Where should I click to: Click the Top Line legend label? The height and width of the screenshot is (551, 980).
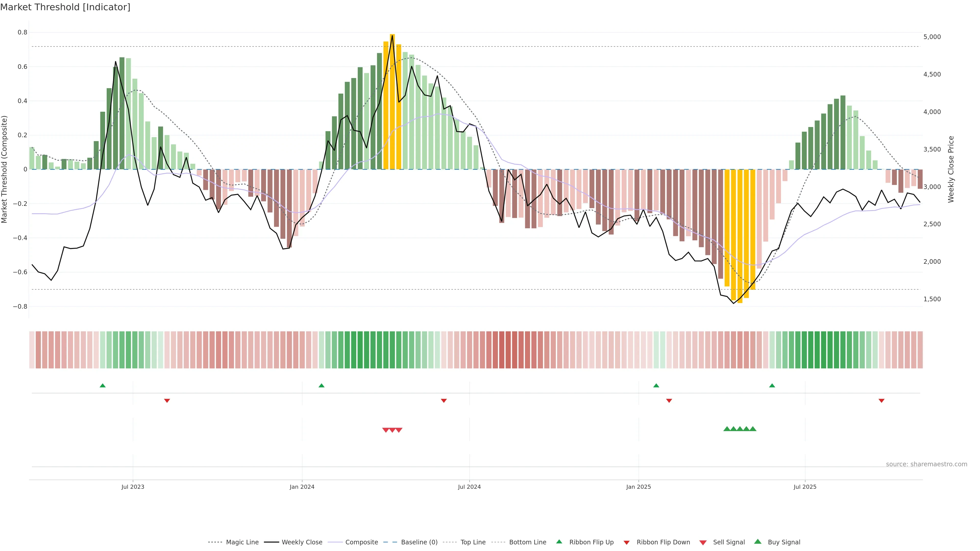tap(473, 542)
